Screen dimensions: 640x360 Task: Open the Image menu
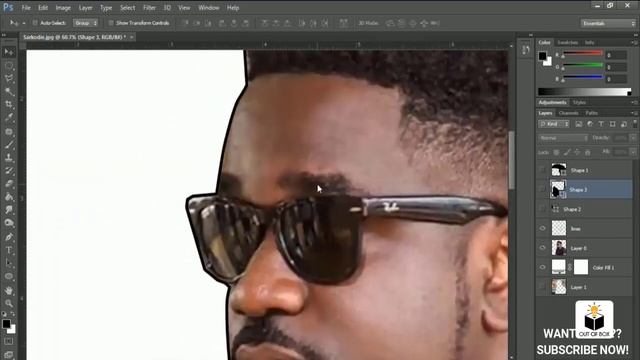point(63,7)
